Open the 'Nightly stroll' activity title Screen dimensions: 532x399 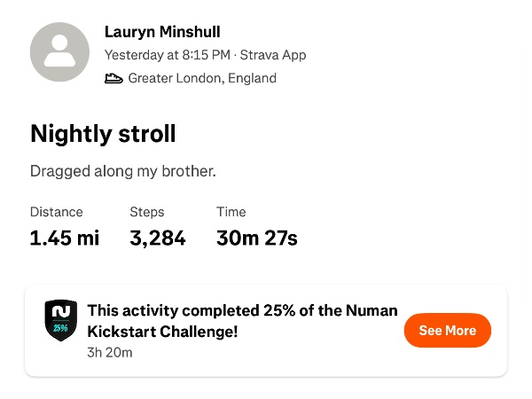coord(103,134)
